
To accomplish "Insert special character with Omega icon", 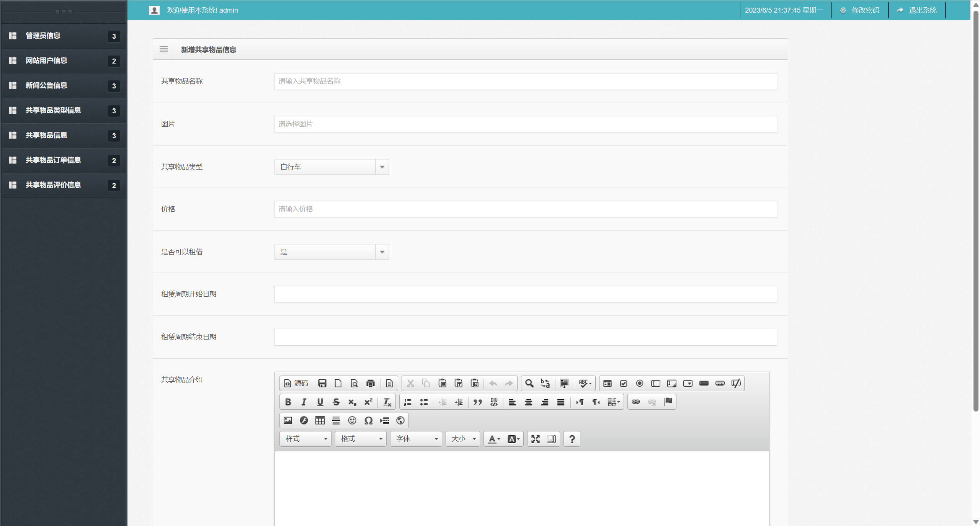I will pos(368,420).
